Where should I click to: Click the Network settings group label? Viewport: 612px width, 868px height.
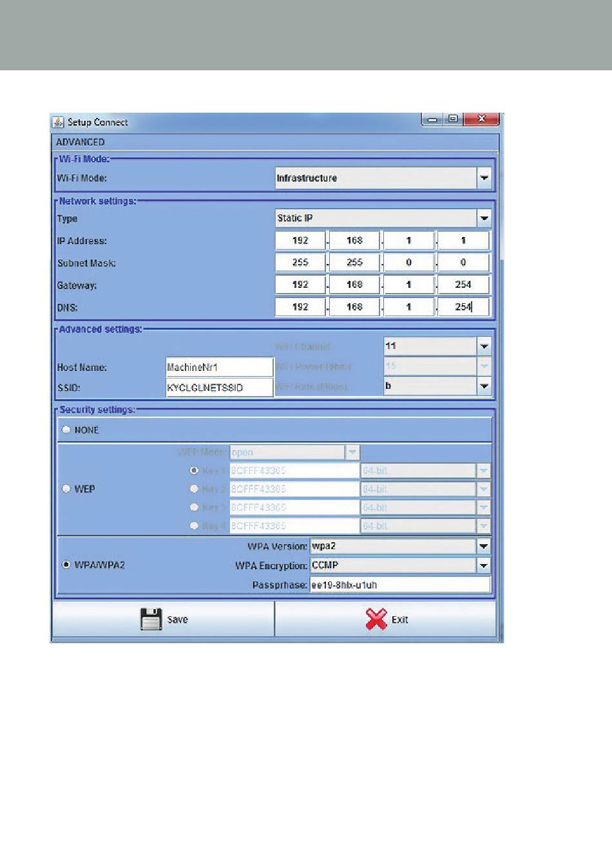[x=97, y=201]
